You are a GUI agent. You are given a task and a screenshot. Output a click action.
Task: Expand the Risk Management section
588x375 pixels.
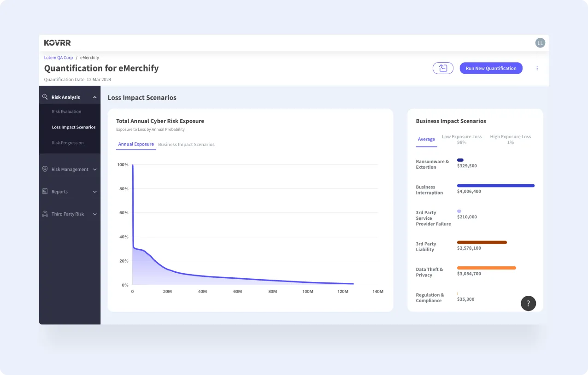point(96,169)
